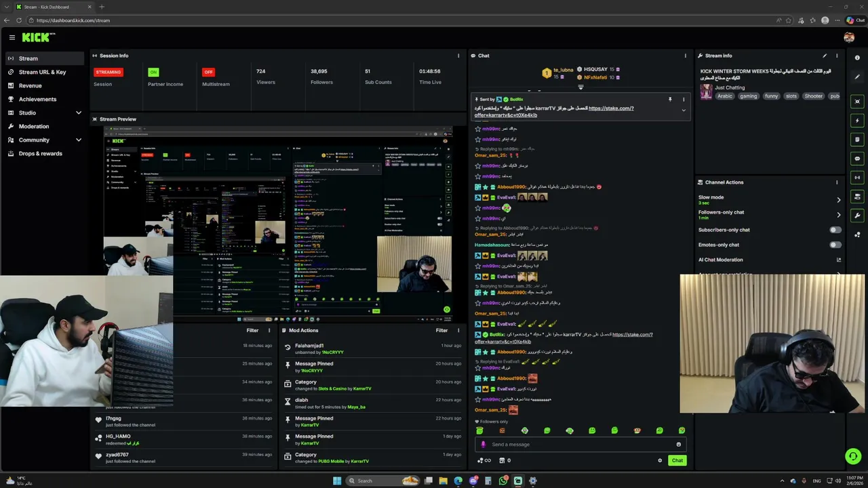Image resolution: width=868 pixels, height=488 pixels.
Task: Open Followers-only chat settings arrow
Action: (x=839, y=215)
